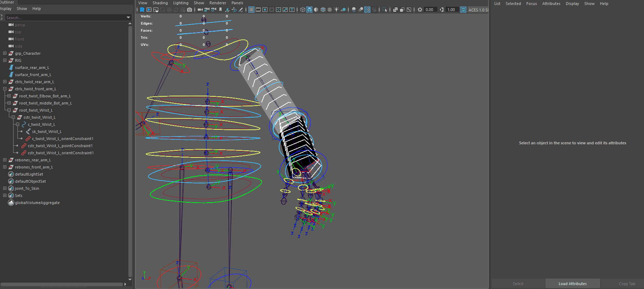Select surface_front_arm_L in Outliner
The width and height of the screenshot is (644, 289).
[33, 75]
